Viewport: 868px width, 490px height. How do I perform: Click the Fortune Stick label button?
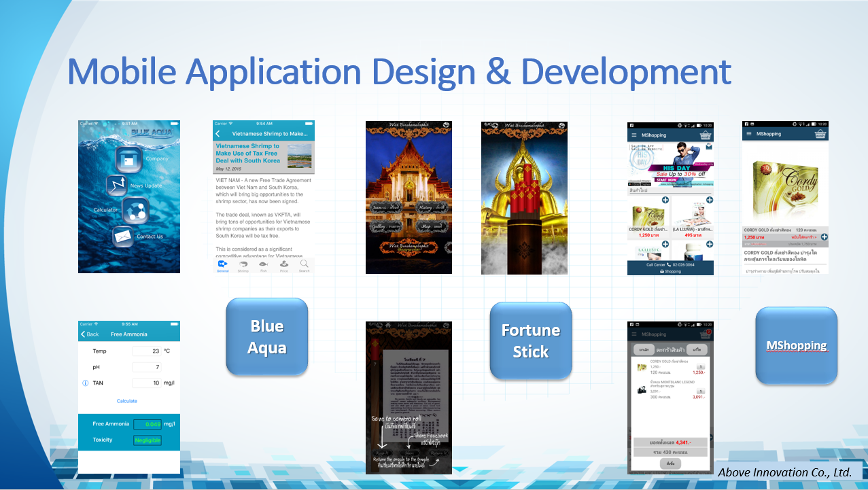[x=531, y=341]
